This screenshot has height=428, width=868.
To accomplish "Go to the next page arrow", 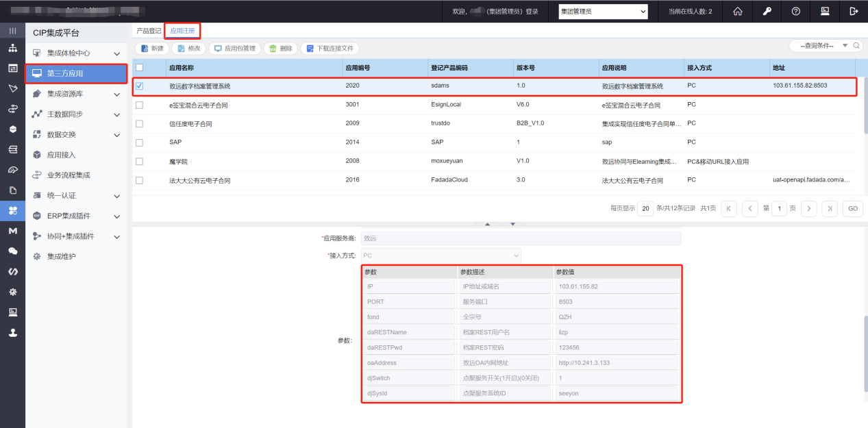I will (x=809, y=209).
